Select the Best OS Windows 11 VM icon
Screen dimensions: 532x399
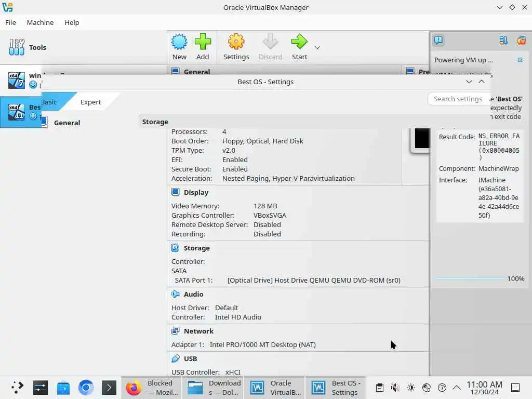pos(17,112)
